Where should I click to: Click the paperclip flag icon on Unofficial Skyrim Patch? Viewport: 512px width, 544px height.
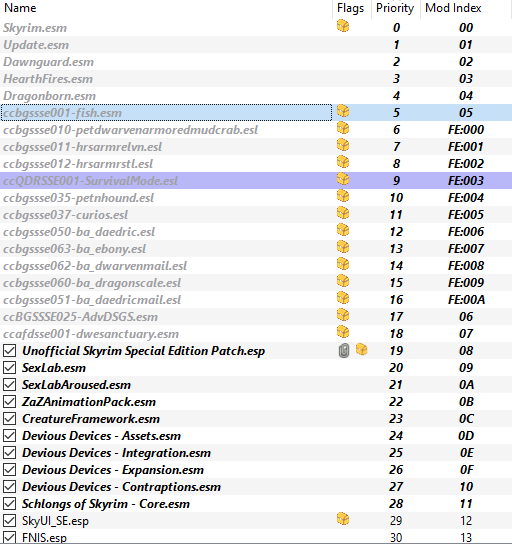point(343,350)
